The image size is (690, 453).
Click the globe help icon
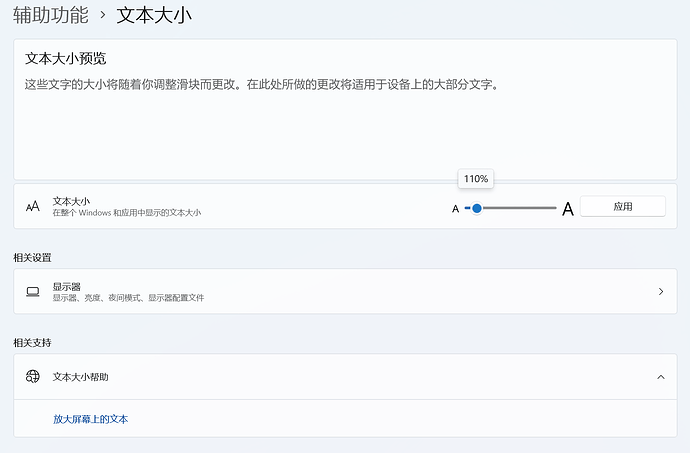[33, 376]
